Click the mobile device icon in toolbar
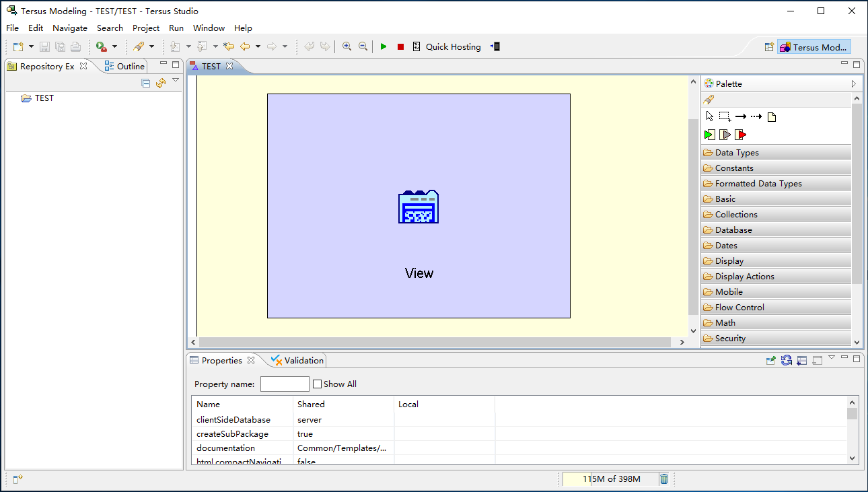 pyautogui.click(x=495, y=46)
